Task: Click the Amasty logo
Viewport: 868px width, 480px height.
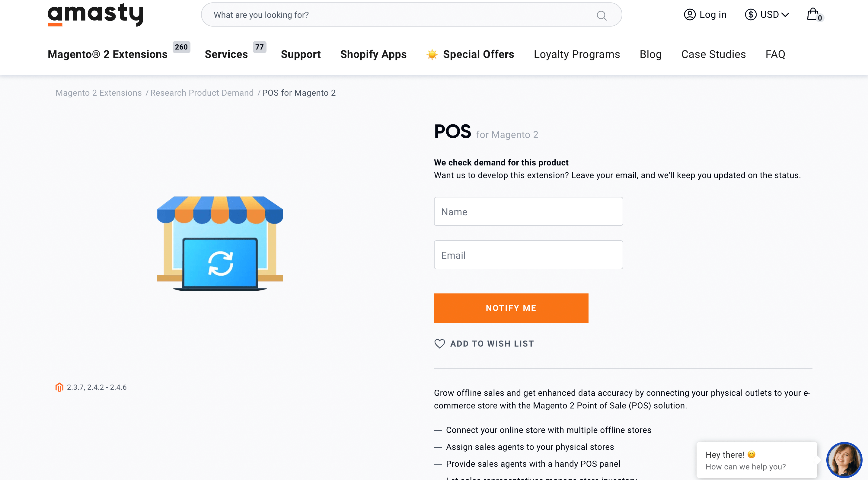Action: (x=95, y=15)
